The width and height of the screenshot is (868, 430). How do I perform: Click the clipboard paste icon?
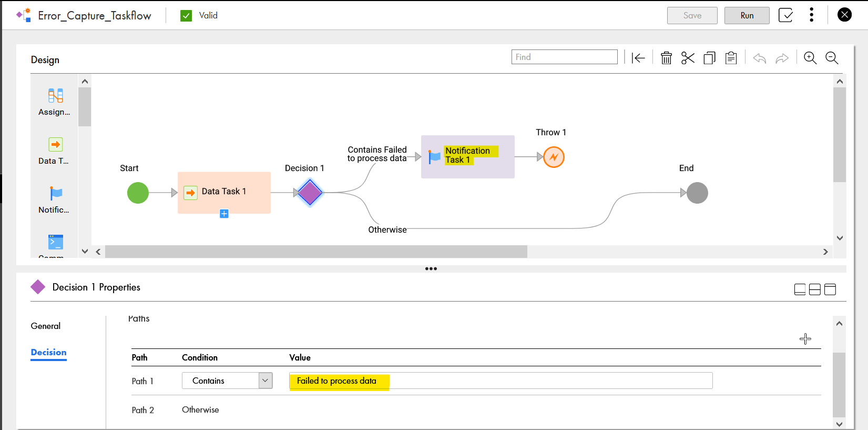[731, 58]
